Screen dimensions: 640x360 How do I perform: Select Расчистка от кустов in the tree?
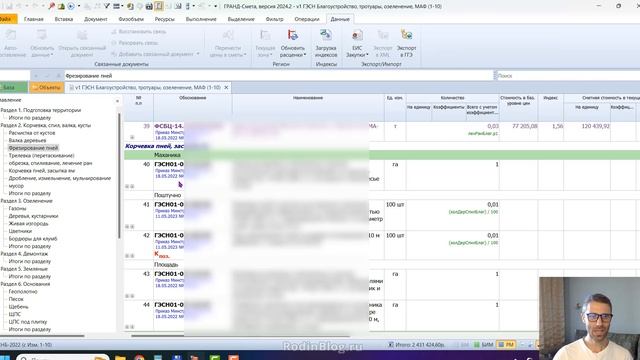coord(32,133)
